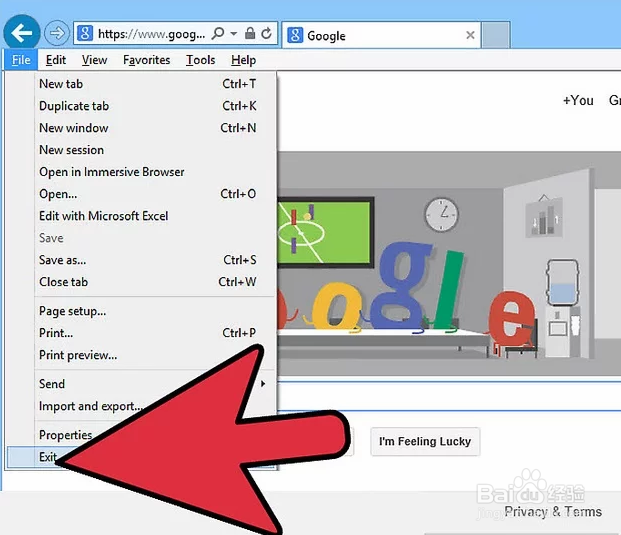Click the I'm Feeling Lucky button

point(425,441)
